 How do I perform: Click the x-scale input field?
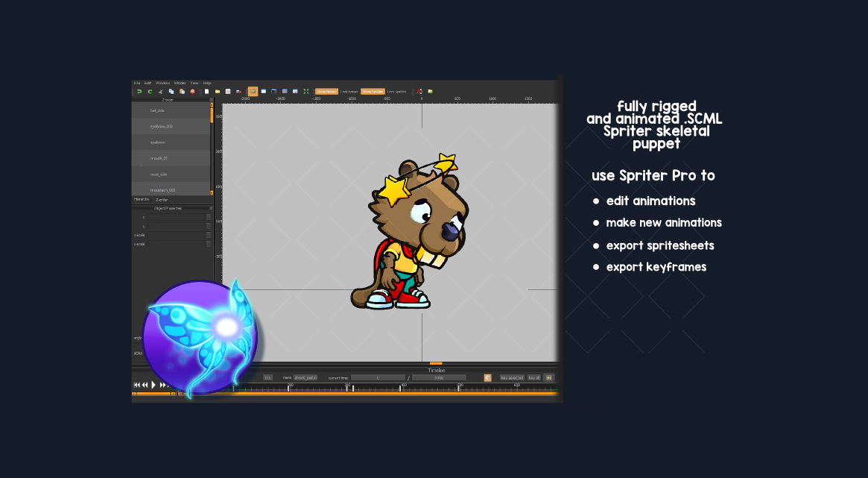176,235
